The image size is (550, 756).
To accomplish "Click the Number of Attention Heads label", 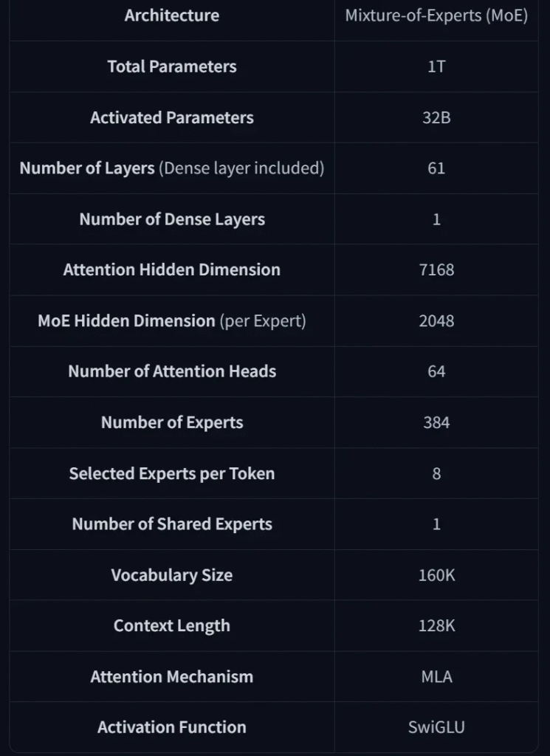I will (x=171, y=372).
